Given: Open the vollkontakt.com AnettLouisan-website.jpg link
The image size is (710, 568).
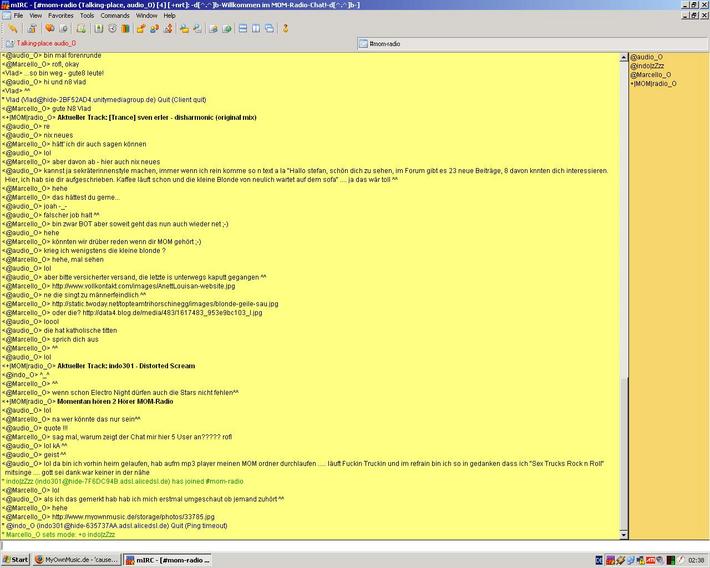Looking at the screenshot, I should coord(144,286).
